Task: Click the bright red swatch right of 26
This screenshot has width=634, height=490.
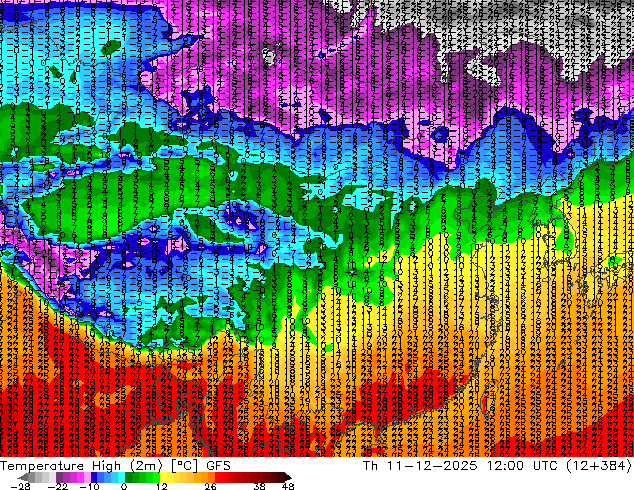Action: pyautogui.click(x=218, y=477)
